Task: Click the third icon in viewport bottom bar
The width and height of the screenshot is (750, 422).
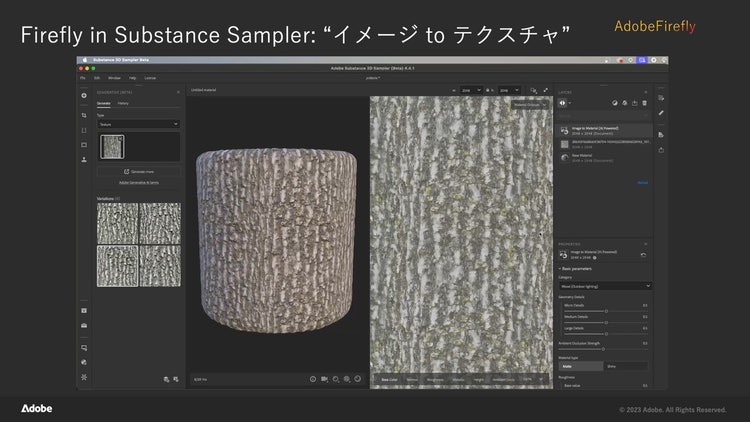Action: pyautogui.click(x=336, y=379)
